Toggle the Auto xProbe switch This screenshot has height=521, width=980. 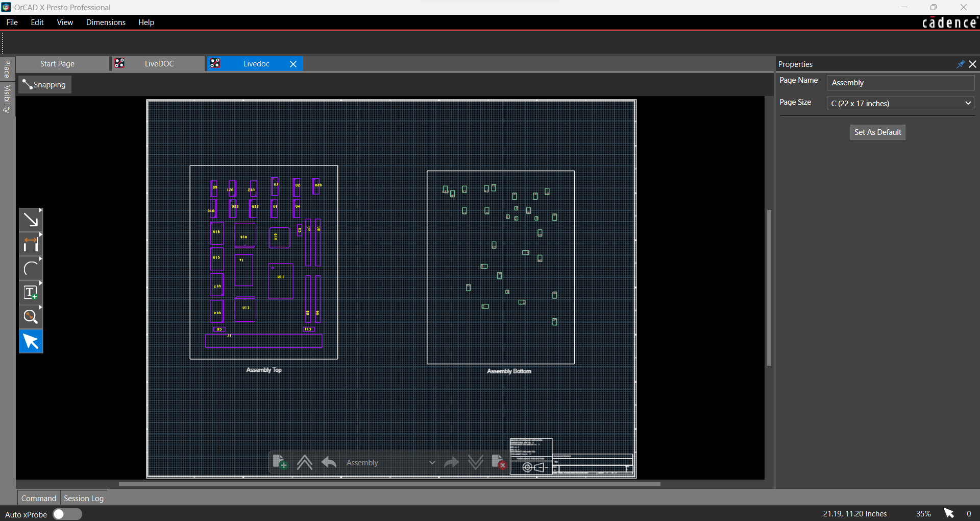(67, 514)
